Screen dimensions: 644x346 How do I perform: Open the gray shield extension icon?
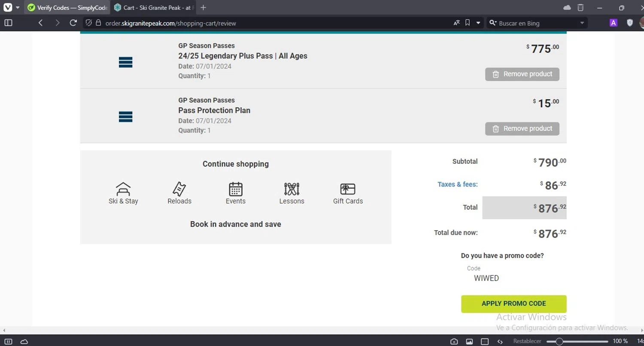click(x=630, y=23)
